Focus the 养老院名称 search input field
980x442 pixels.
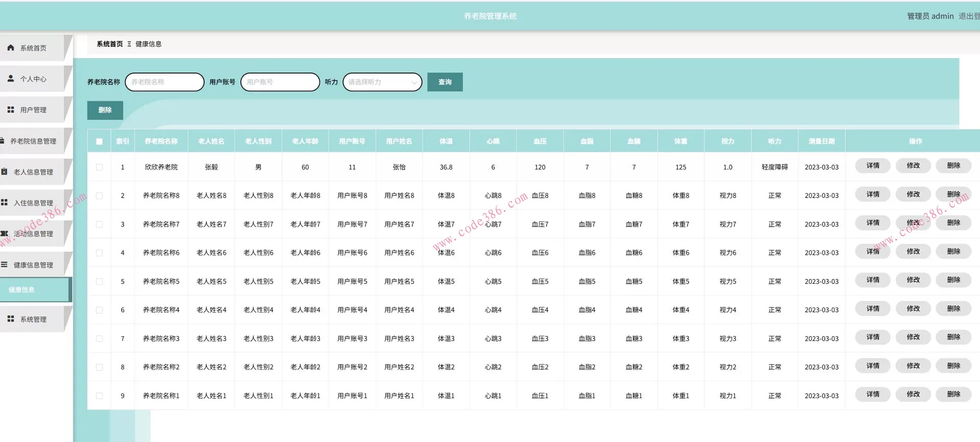click(164, 82)
